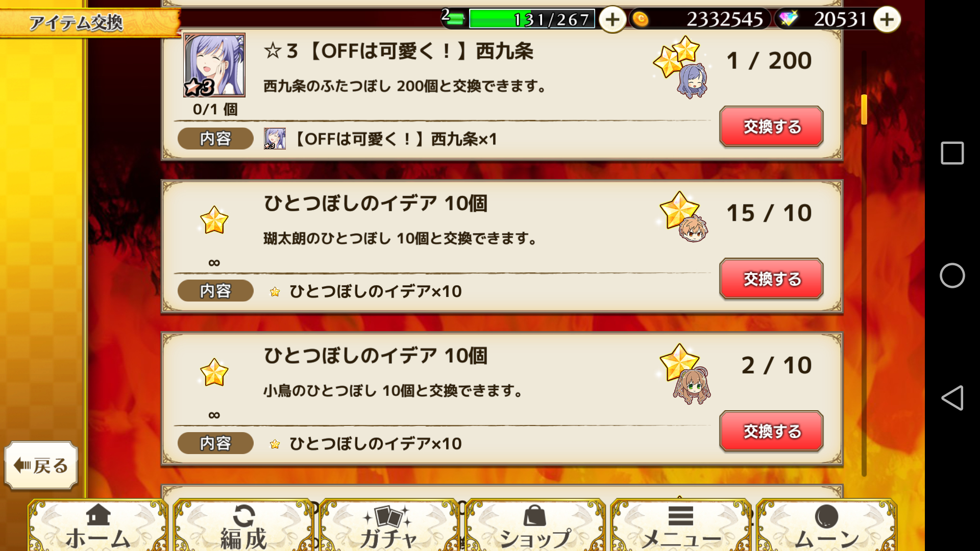This screenshot has width=980, height=551.
Task: Tap the 西九条 double-star chibi icon
Action: click(x=681, y=67)
